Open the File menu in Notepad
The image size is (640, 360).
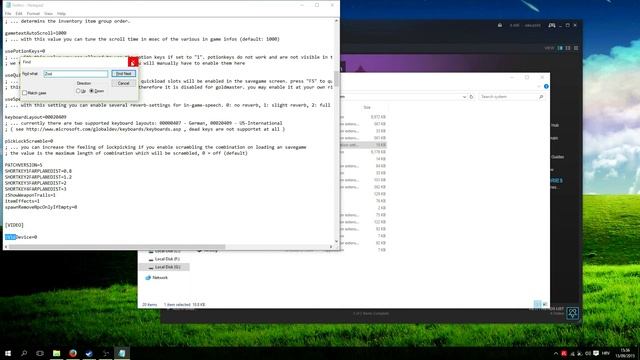click(8, 13)
